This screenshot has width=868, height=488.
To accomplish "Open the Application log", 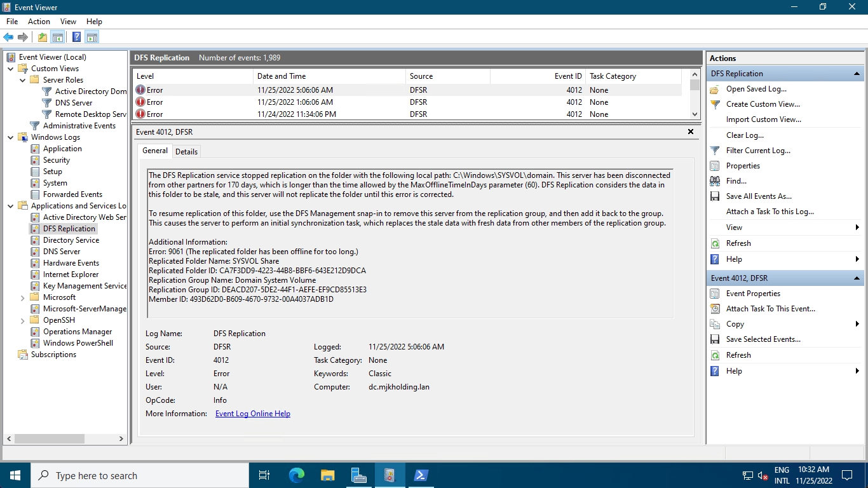I will (x=62, y=149).
